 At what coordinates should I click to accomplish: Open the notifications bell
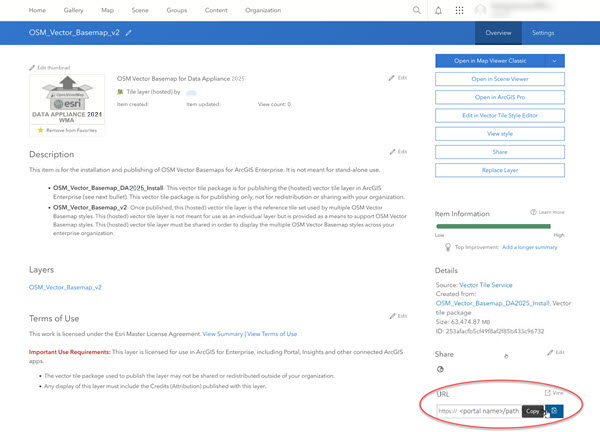(x=438, y=10)
